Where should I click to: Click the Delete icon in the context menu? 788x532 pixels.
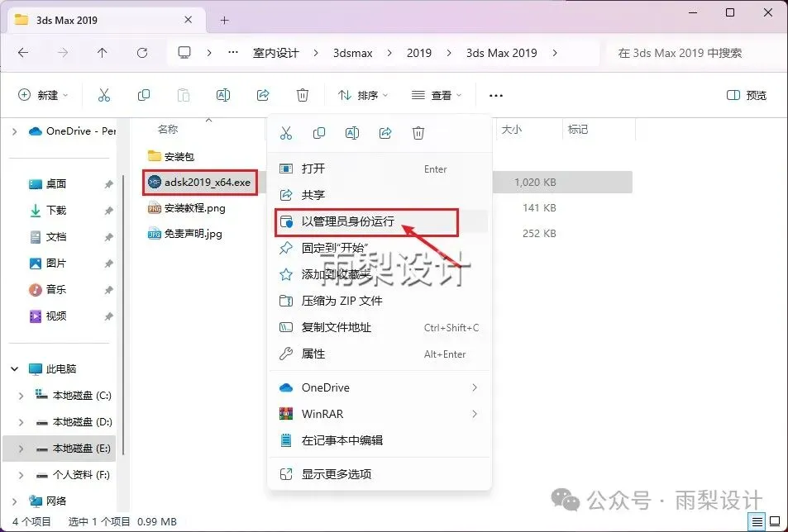pos(418,133)
